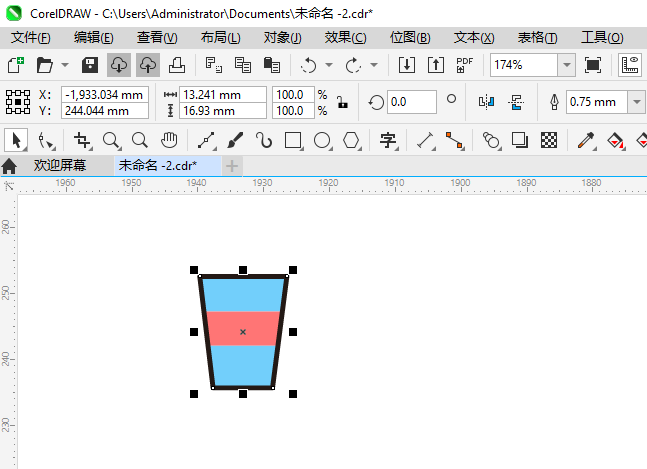The width and height of the screenshot is (647, 469).
Task: Open the 布局(L) menu
Action: tap(220, 38)
